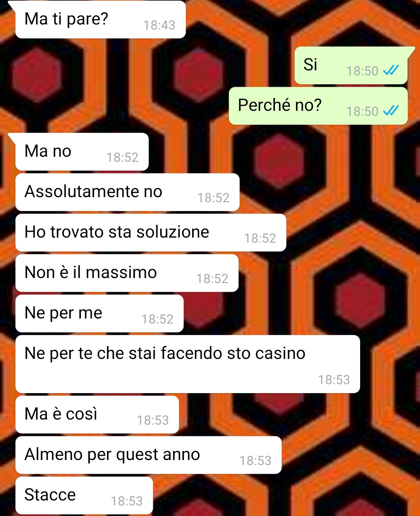
Task: Tap the 'Ne per te che stai facendo sto casino' message
Action: (187, 364)
